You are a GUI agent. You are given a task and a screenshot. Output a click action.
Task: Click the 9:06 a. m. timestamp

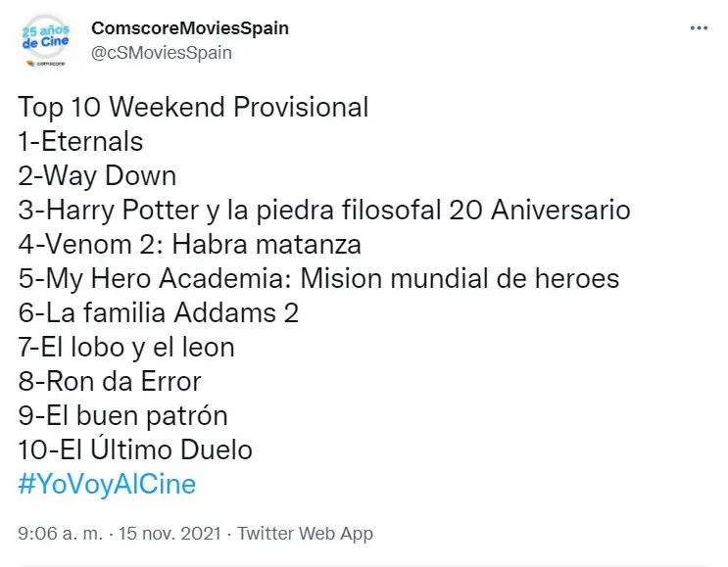click(x=61, y=533)
